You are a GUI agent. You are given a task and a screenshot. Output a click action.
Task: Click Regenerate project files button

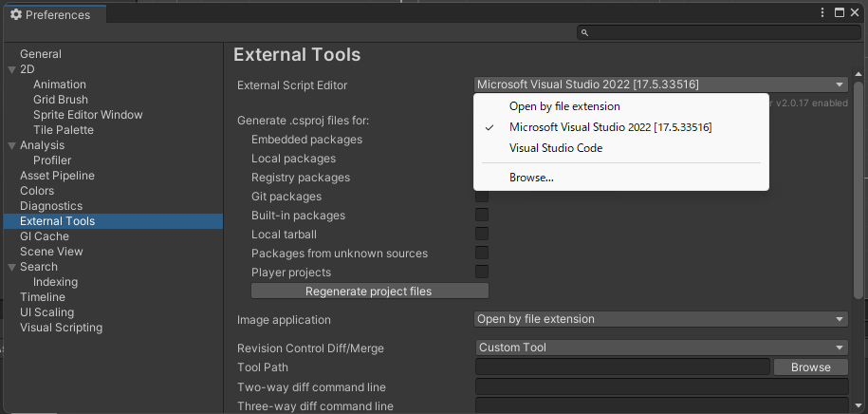tap(369, 291)
